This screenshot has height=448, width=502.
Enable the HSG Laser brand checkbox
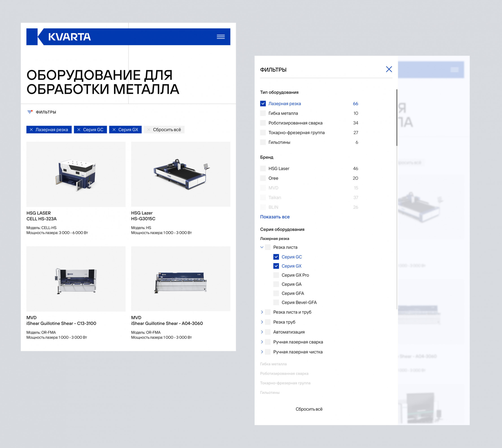pyautogui.click(x=263, y=169)
